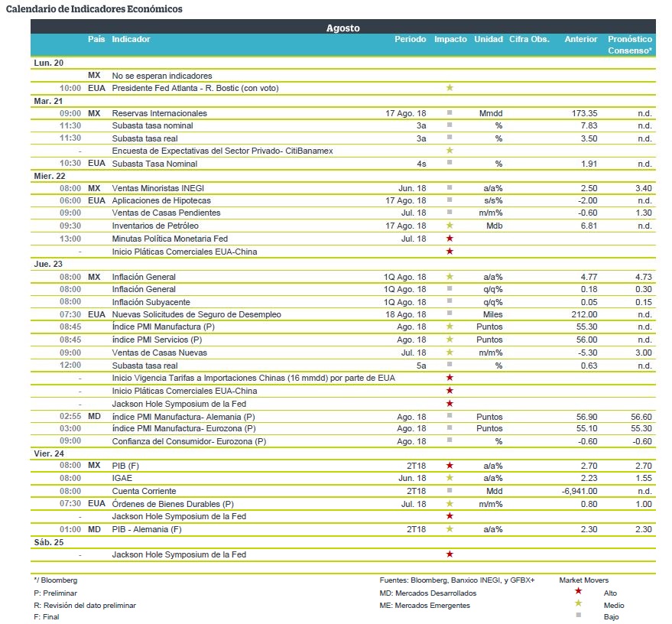This screenshot has height=624, width=672.
Task: Click the Anterior column header
Action: tap(581, 39)
